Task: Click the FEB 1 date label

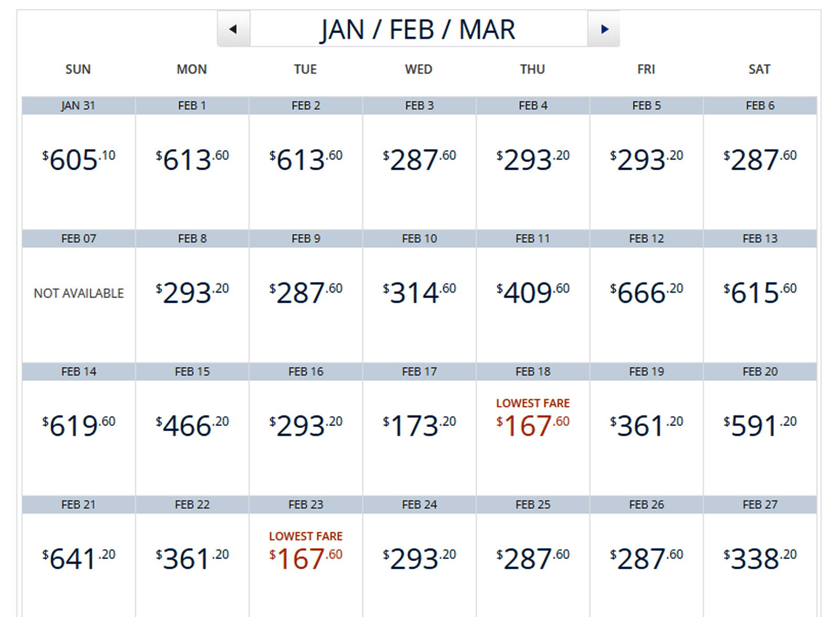Action: coord(191,104)
